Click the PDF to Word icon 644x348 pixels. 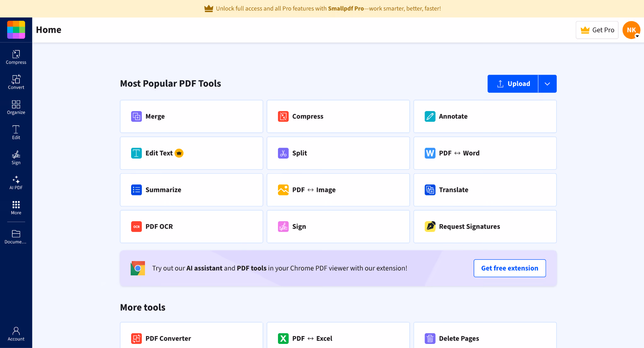pos(430,153)
